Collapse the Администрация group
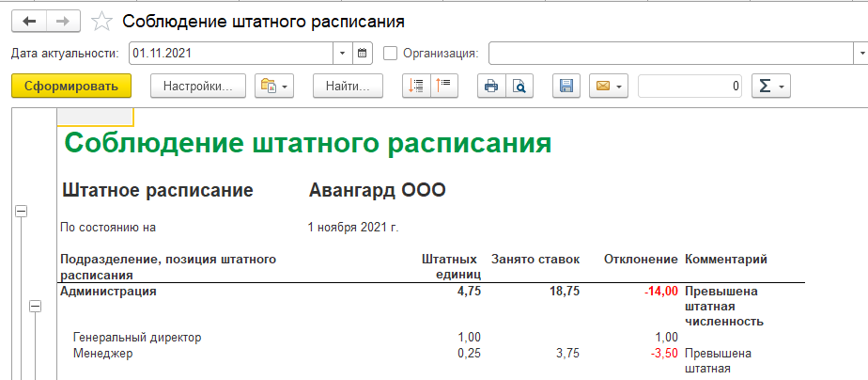This screenshot has height=380, width=868. tap(36, 306)
